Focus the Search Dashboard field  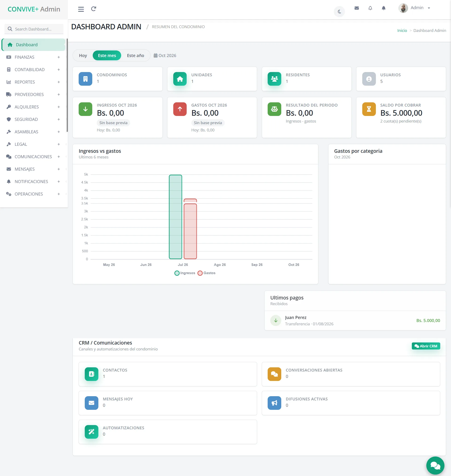[x=34, y=29]
